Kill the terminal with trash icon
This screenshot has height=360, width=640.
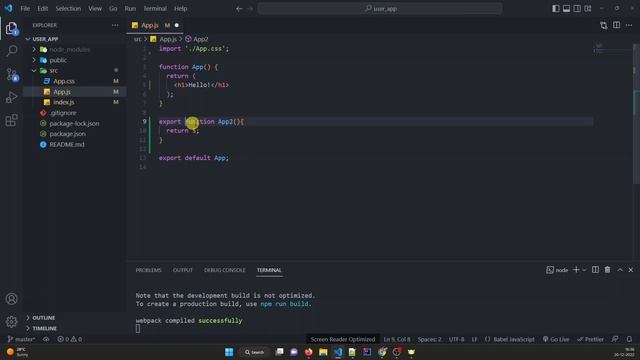(x=607, y=270)
